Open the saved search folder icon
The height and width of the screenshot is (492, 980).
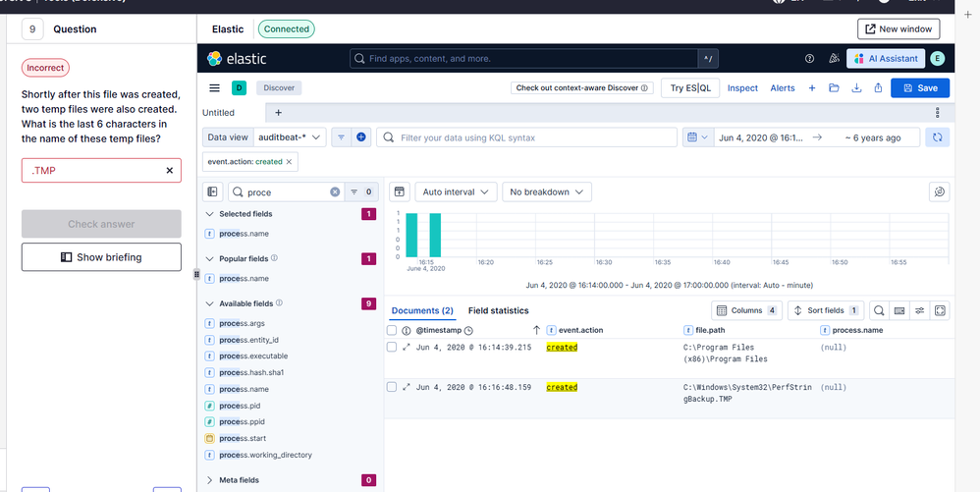point(834,88)
